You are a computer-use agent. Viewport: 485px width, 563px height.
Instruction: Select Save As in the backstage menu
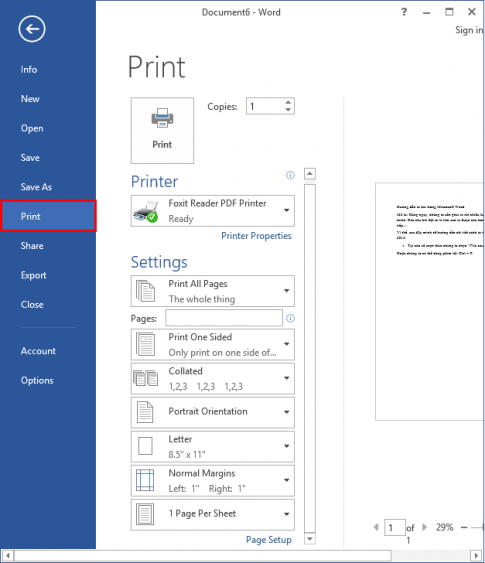[x=36, y=187]
